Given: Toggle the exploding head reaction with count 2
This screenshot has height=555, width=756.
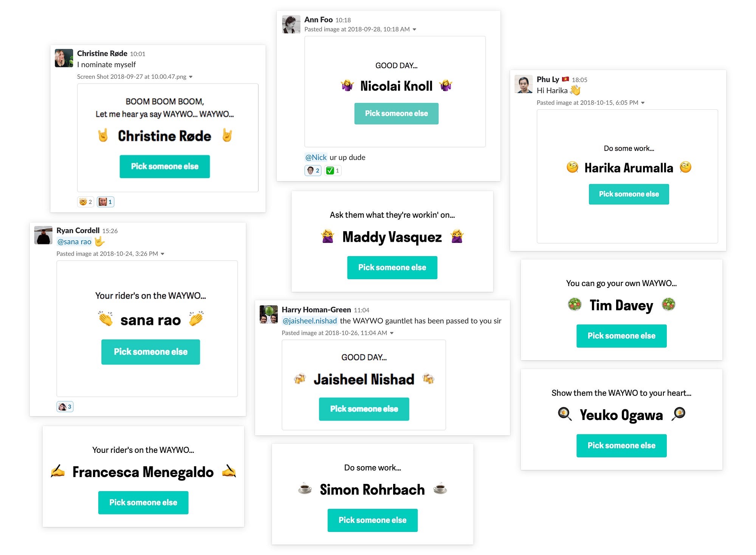Looking at the screenshot, I should [x=85, y=202].
